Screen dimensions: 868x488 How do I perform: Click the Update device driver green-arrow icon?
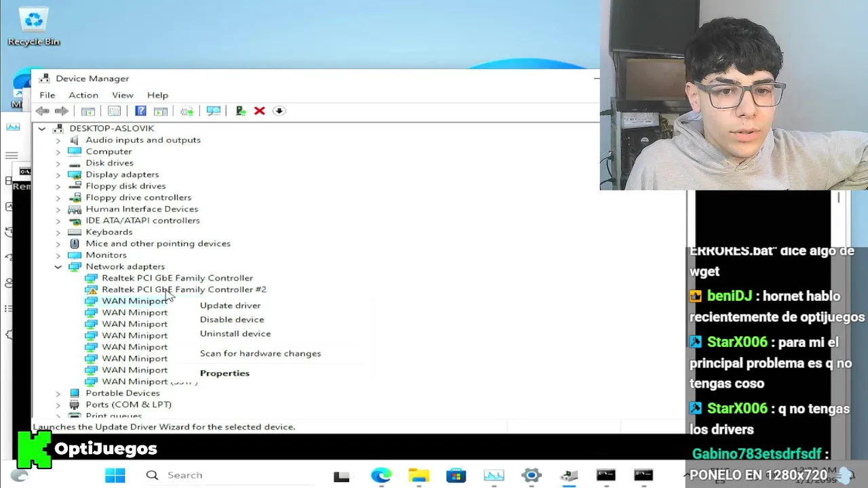coord(241,111)
